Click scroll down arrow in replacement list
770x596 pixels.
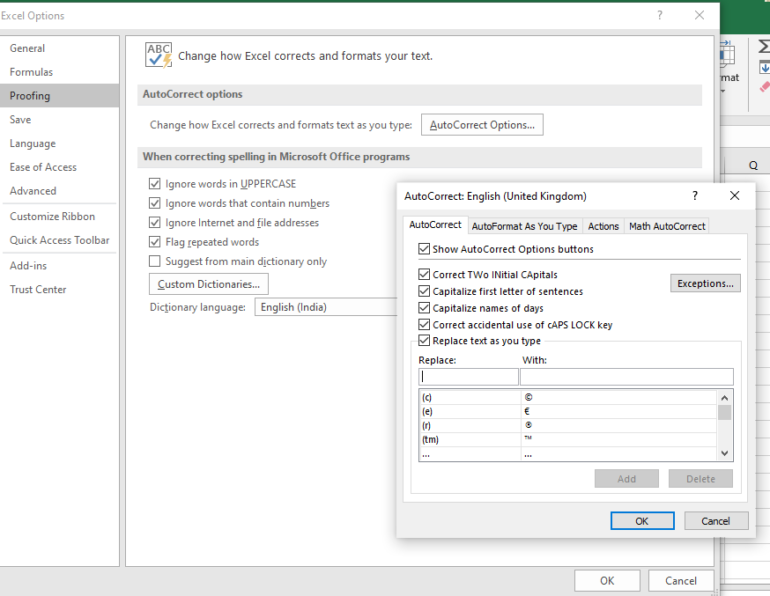[x=724, y=453]
